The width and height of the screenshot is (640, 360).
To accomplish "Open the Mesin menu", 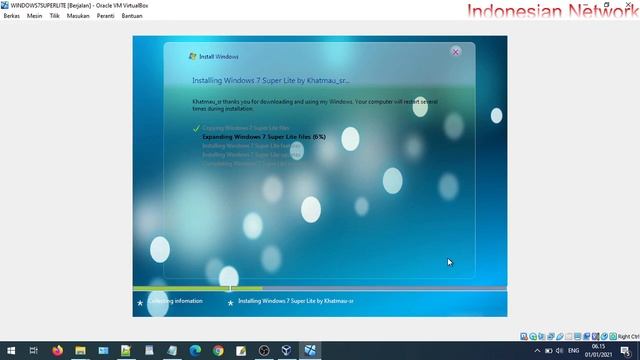I will point(34,16).
